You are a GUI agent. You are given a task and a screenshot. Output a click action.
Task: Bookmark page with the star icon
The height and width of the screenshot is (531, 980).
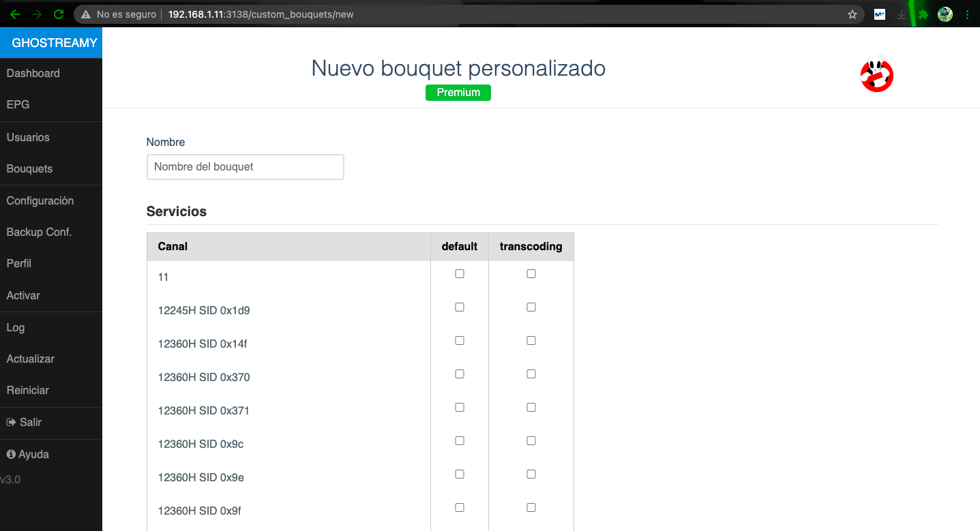852,14
